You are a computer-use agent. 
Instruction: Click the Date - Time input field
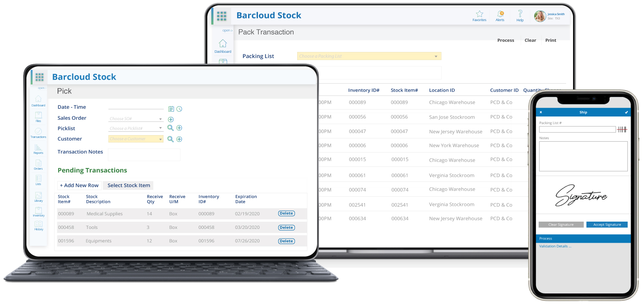(x=136, y=107)
